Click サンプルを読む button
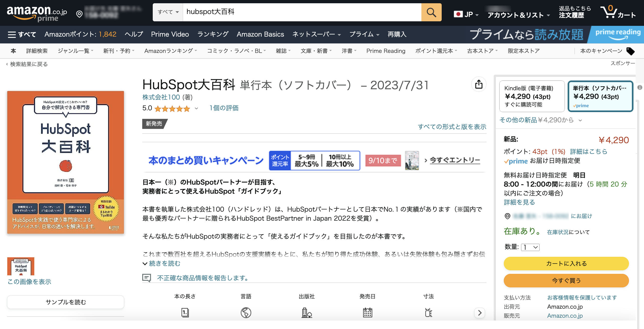Screen dimensions: 644x329 coord(66,302)
